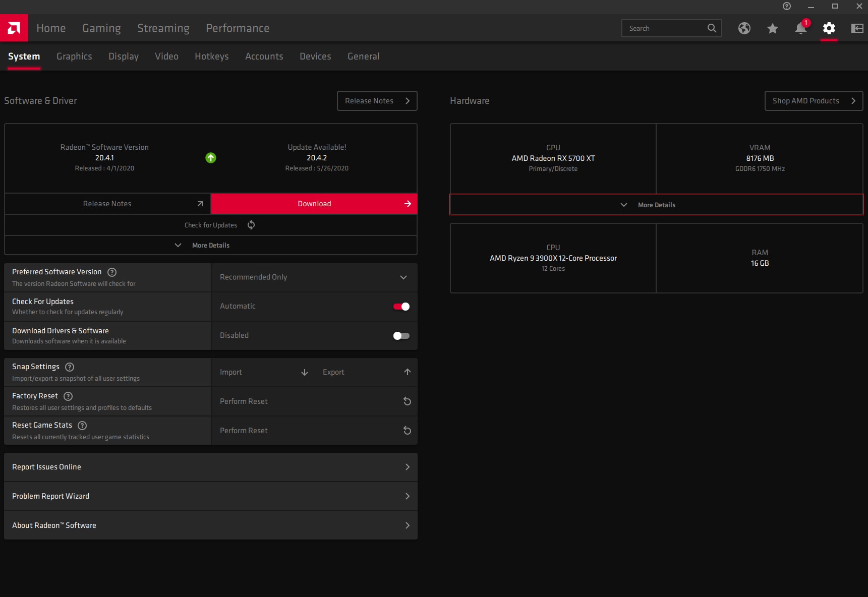Open the Performance tab
This screenshot has height=597, width=868.
tap(238, 28)
